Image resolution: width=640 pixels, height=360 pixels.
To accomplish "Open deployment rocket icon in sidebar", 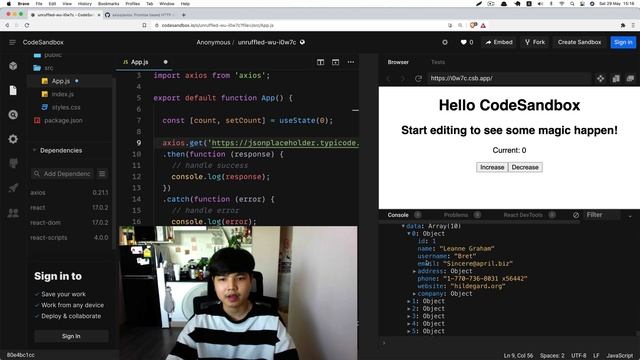I will [13, 188].
